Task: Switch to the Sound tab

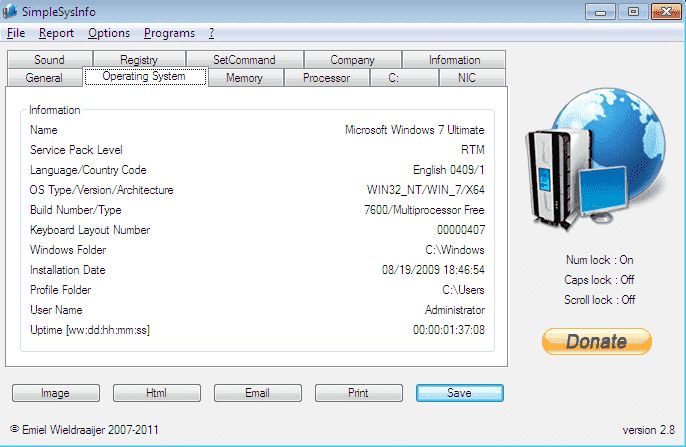Action: pos(49,59)
